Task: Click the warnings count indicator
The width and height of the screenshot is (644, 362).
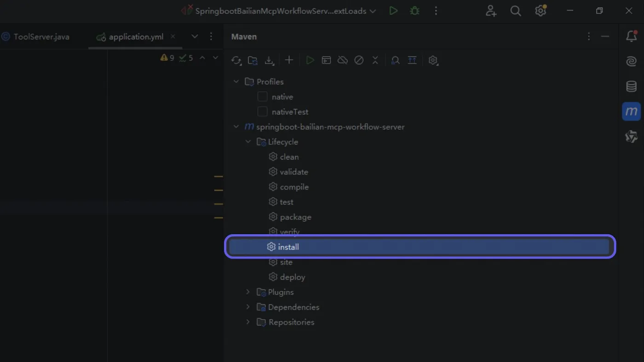Action: 167,57
